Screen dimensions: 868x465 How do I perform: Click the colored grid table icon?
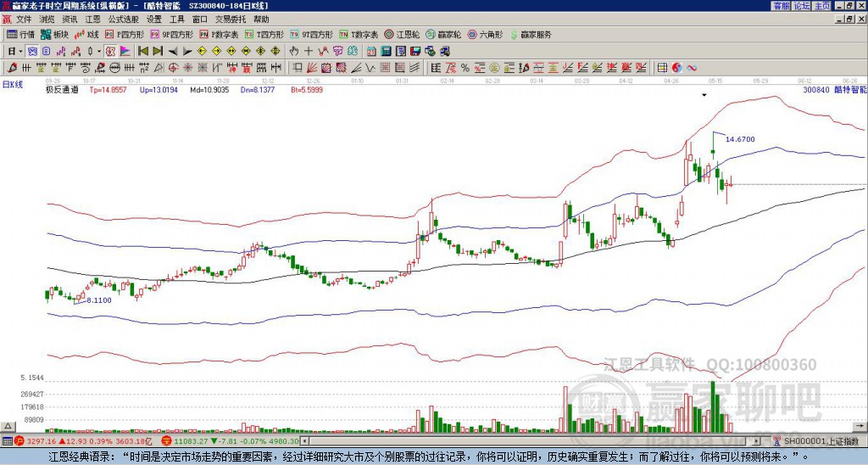(662, 68)
